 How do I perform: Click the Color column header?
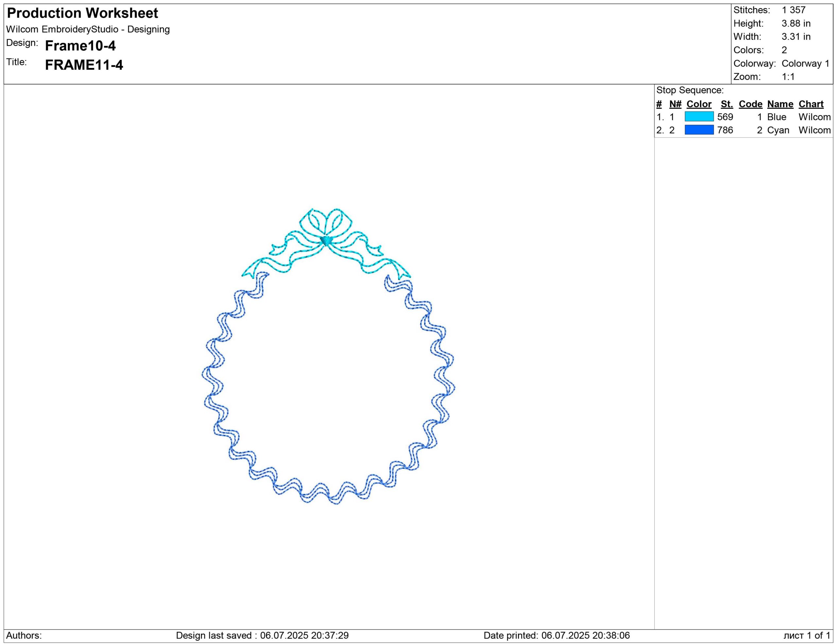point(699,104)
